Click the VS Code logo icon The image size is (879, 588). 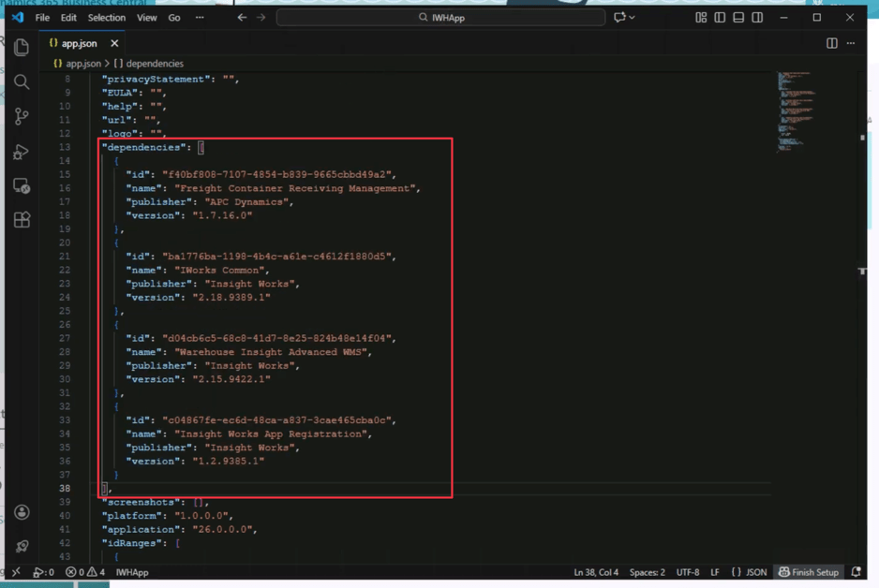(x=18, y=18)
